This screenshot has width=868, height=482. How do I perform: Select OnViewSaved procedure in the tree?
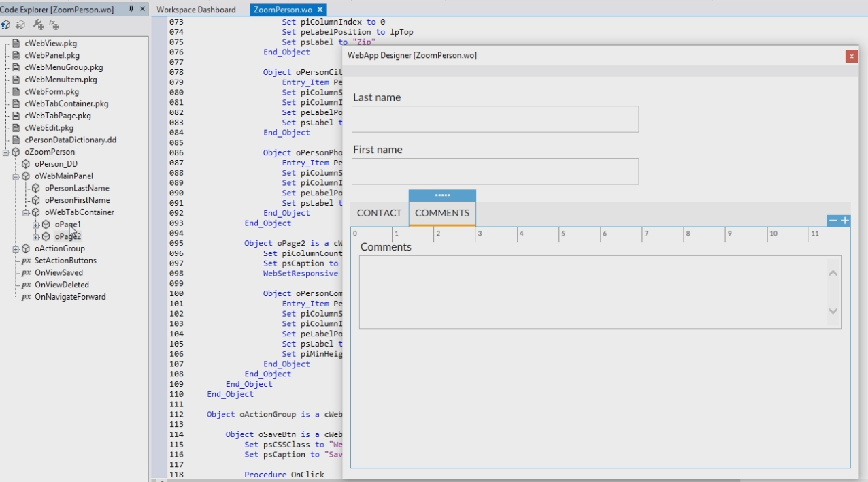(x=59, y=273)
